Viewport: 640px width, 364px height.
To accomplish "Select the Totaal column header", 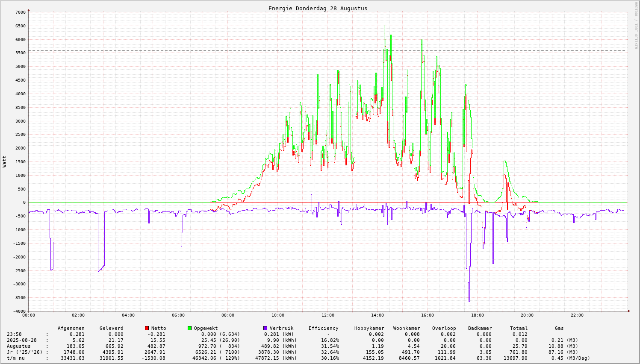I will (519, 328).
